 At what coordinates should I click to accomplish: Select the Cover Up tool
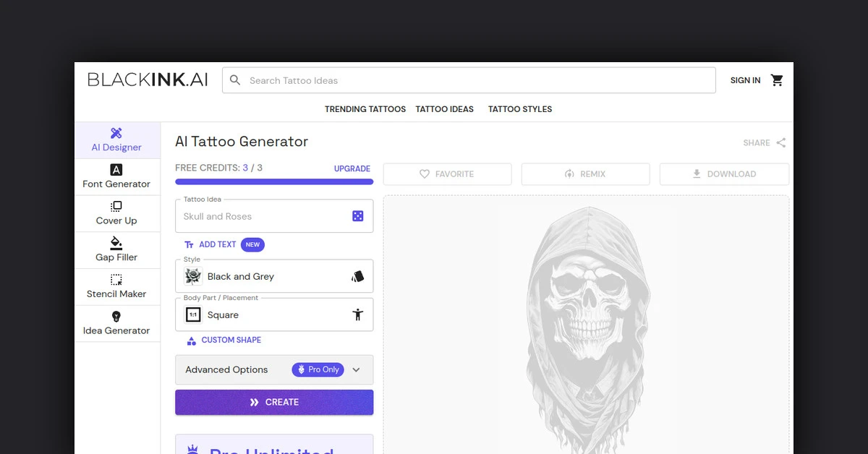[x=116, y=213]
